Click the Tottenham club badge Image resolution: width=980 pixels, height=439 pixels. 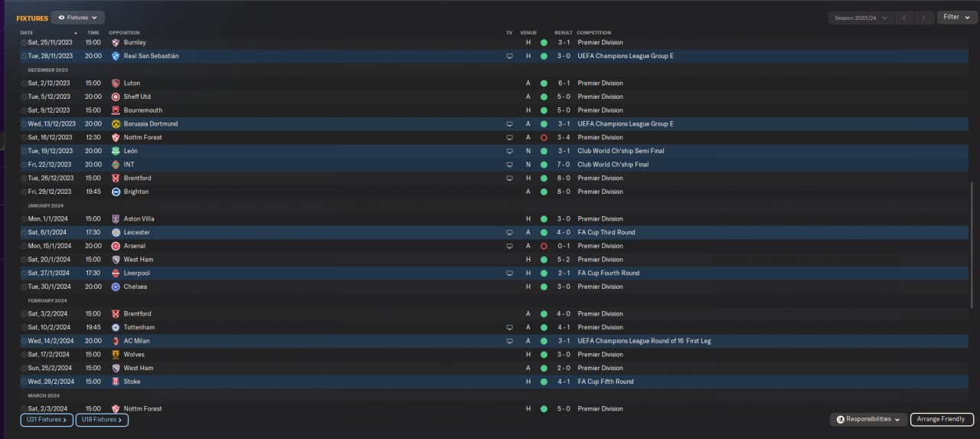[x=116, y=327]
